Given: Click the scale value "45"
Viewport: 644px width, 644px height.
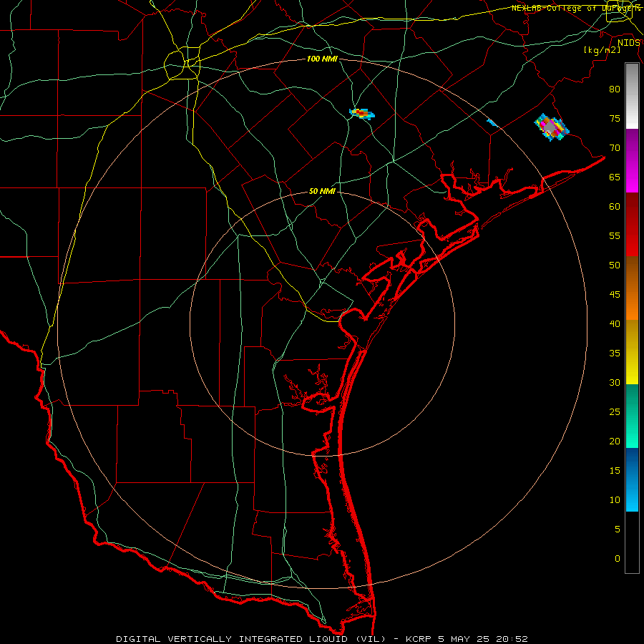Looking at the screenshot, I should [x=615, y=295].
